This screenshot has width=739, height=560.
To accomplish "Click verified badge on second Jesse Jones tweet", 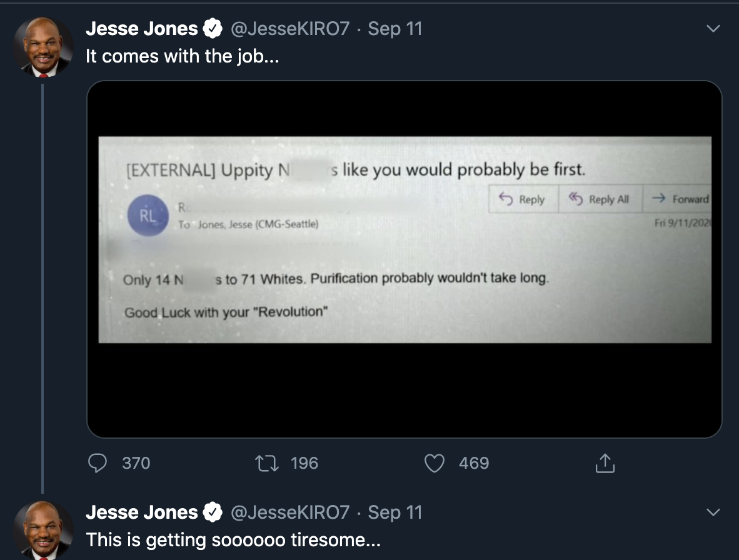I will 213,512.
